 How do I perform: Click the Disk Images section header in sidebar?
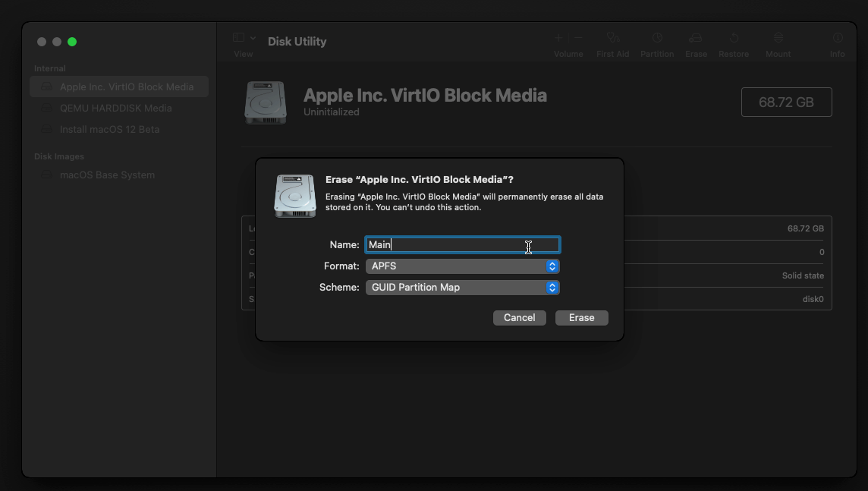pyautogui.click(x=59, y=156)
